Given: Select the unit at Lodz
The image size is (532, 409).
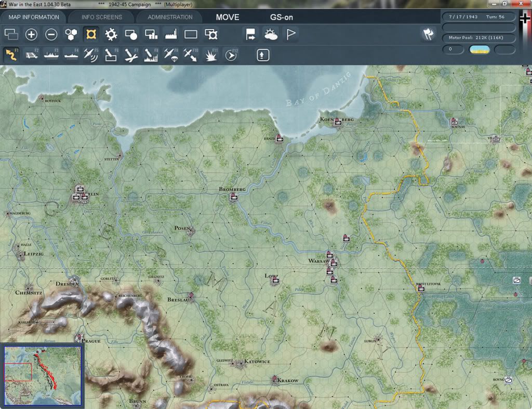Looking at the screenshot, I should 275,280.
